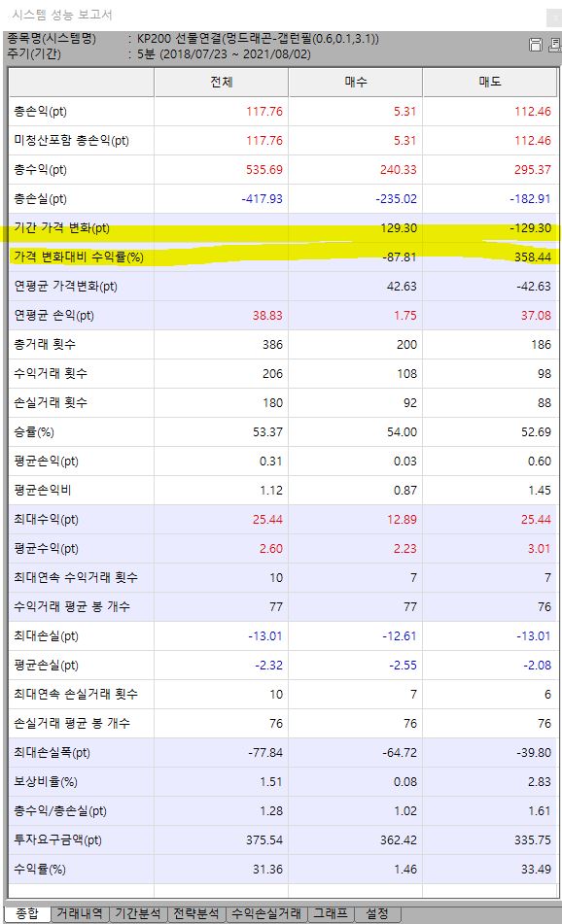Select the 평균손익비 row label

click(x=43, y=491)
